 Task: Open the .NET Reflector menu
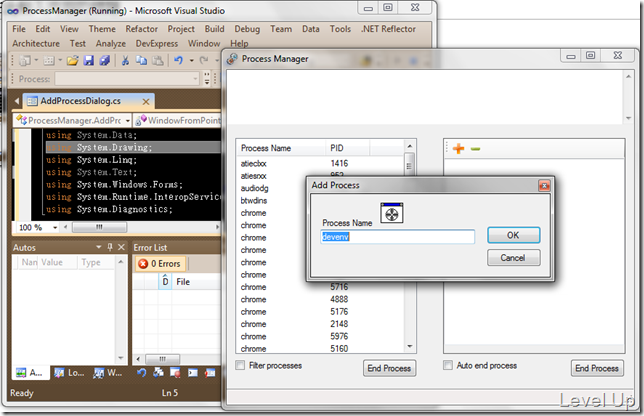pos(388,29)
